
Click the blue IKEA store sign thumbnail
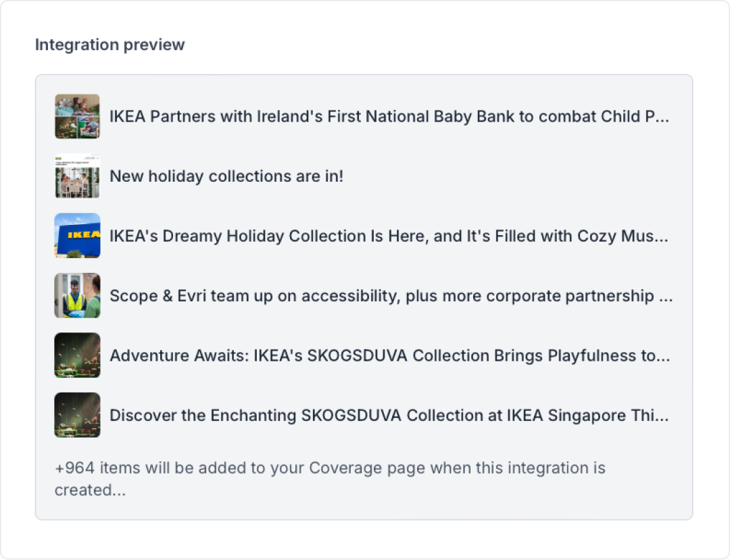click(x=77, y=236)
